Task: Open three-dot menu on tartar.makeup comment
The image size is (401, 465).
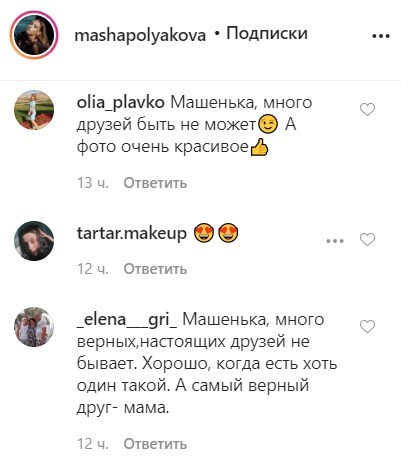Action: tap(335, 241)
